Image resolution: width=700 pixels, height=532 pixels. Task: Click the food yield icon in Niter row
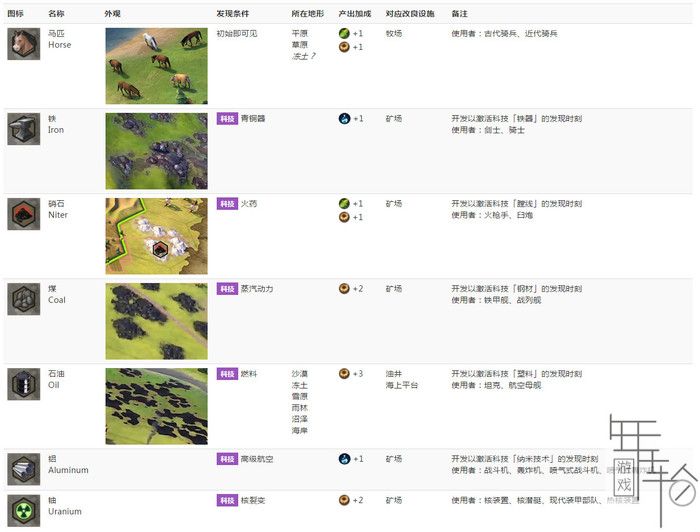click(344, 204)
